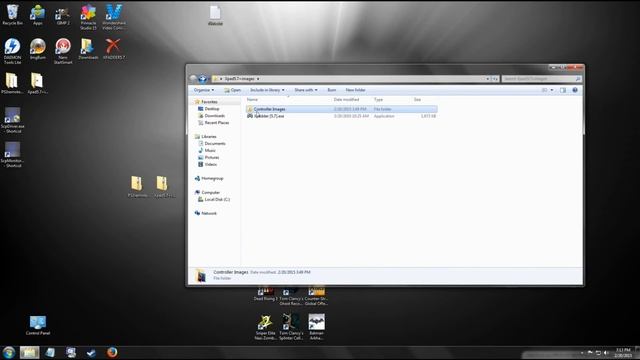
Task: Open Explorer help question mark icon
Action: [x=575, y=90]
